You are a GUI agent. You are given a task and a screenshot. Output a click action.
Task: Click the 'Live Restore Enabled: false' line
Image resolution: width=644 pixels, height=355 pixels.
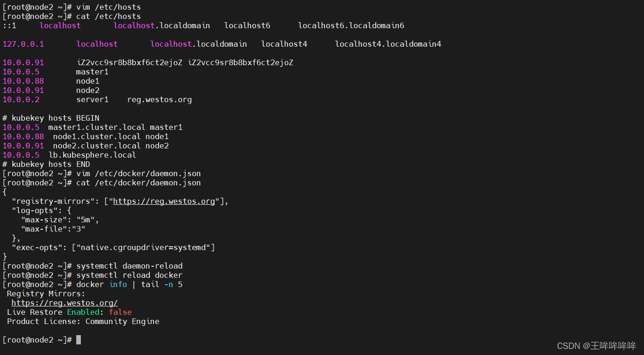pos(69,312)
